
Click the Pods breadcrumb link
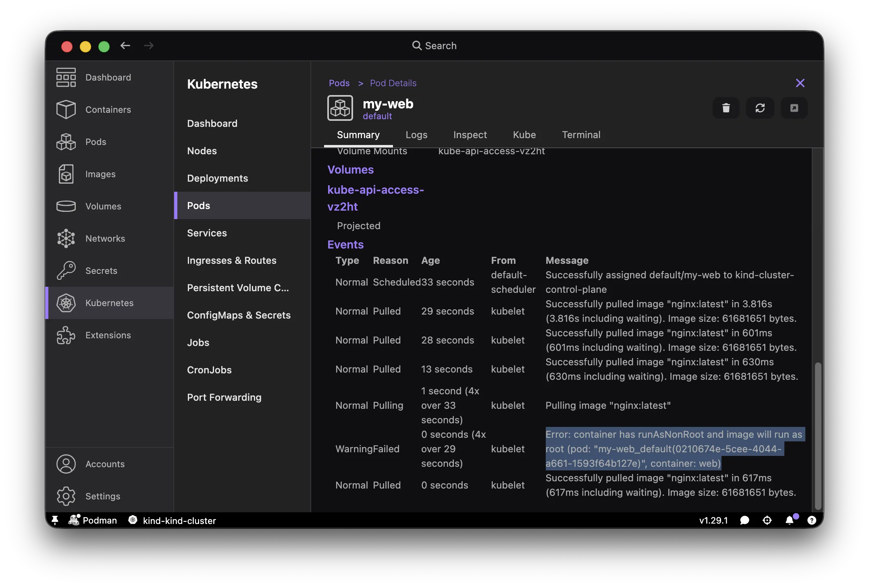pyautogui.click(x=339, y=83)
